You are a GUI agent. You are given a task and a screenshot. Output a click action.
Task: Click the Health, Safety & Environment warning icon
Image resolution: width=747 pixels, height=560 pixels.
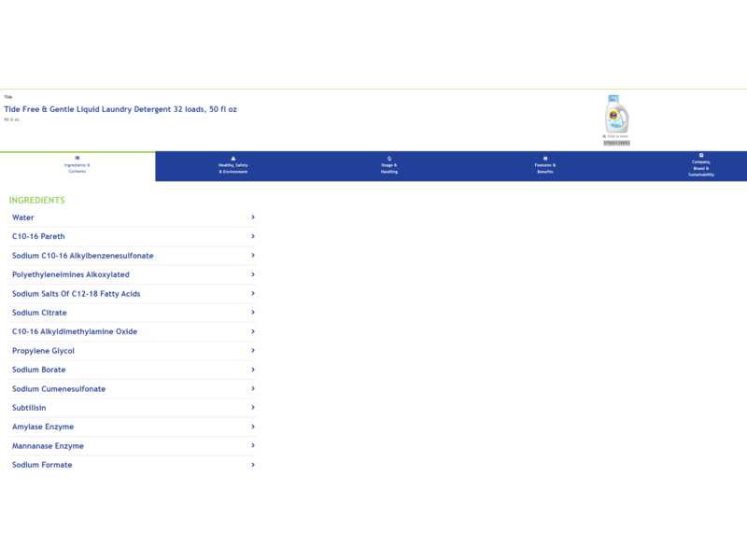(x=233, y=158)
